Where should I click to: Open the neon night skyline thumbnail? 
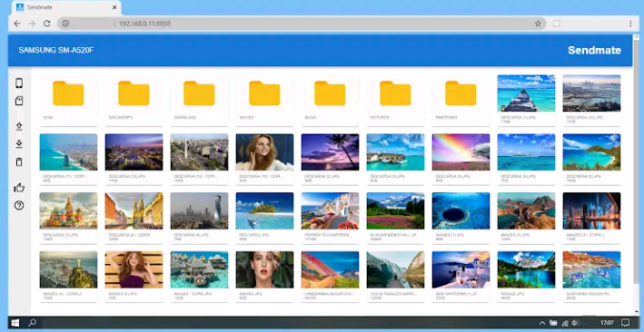point(591,210)
